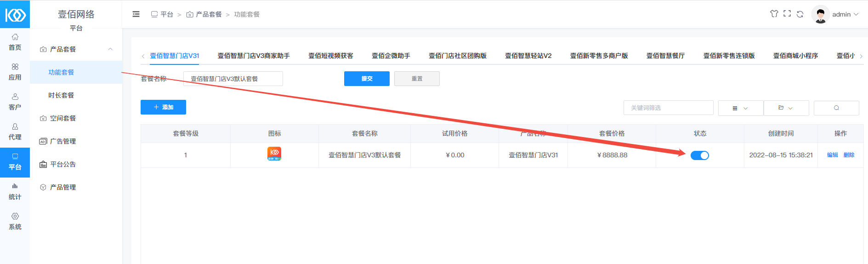
Task: Switch to the 壹佰智慧餐厅 tab
Action: click(x=666, y=56)
